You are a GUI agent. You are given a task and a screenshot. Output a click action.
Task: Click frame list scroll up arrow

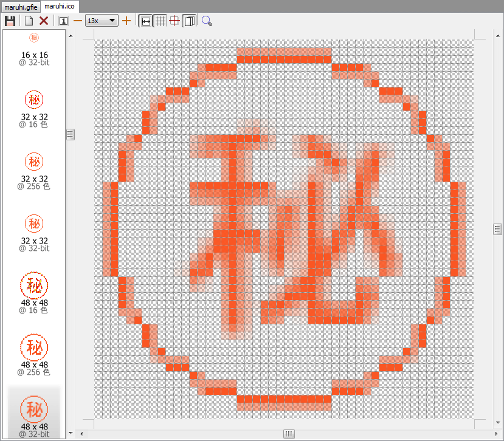[71, 36]
